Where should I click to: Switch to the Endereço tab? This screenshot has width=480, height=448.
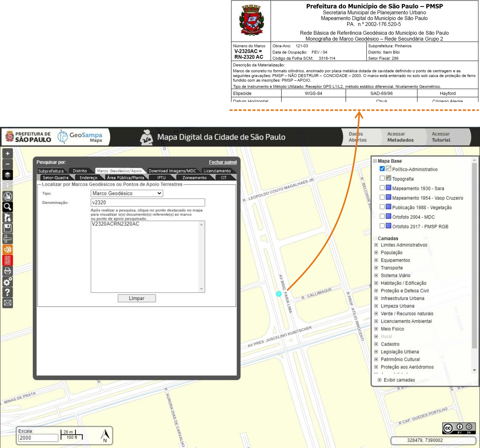pyautogui.click(x=88, y=178)
